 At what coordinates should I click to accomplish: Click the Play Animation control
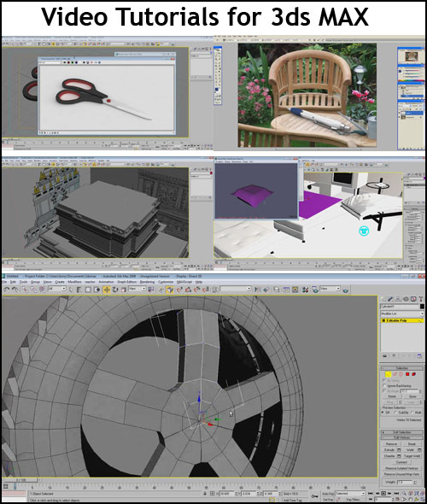tap(383, 494)
